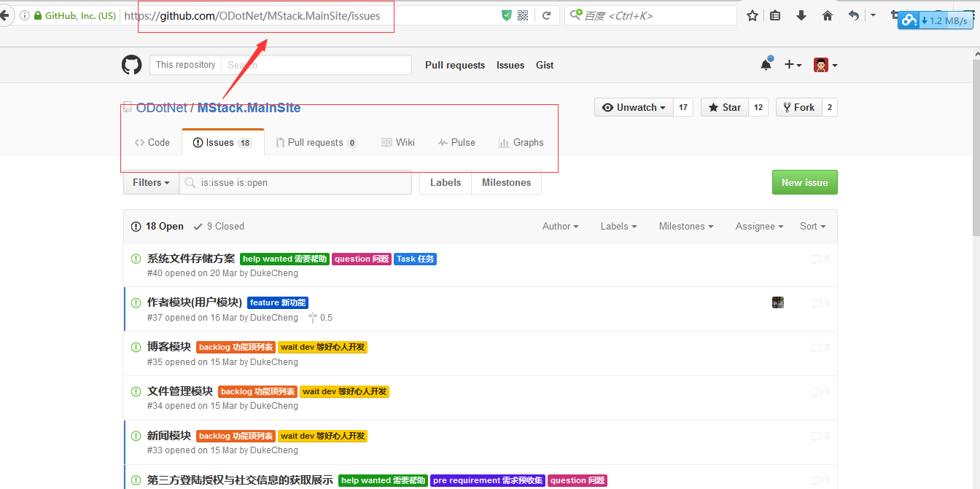Viewport: 980px width, 489px height.
Task: Open the Graphs tab
Action: coord(521,142)
